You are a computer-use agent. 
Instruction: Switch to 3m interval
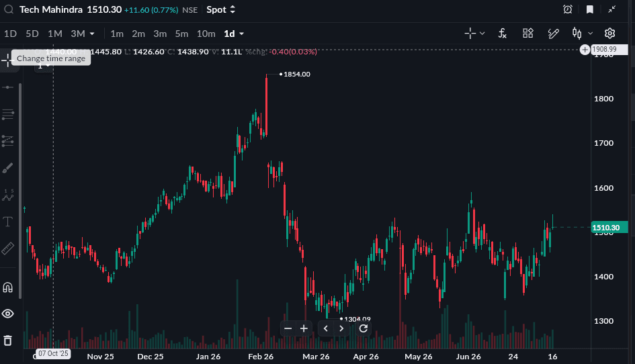pyautogui.click(x=160, y=34)
